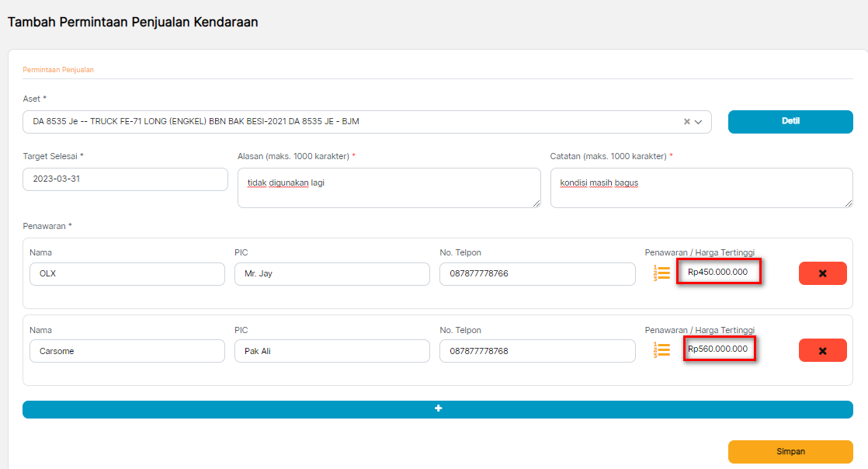Image resolution: width=868 pixels, height=469 pixels.
Task: Select the Nama field containing Carsome
Action: click(127, 351)
